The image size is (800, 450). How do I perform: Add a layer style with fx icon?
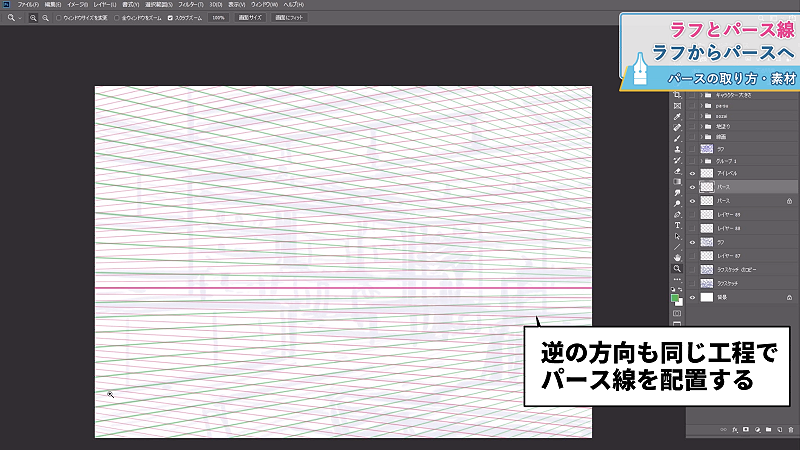pos(735,430)
